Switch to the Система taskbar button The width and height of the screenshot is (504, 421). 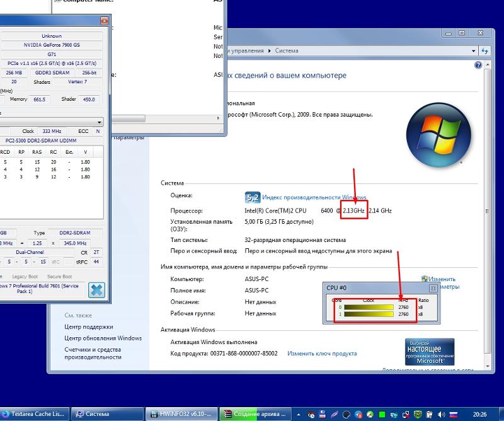(x=107, y=414)
